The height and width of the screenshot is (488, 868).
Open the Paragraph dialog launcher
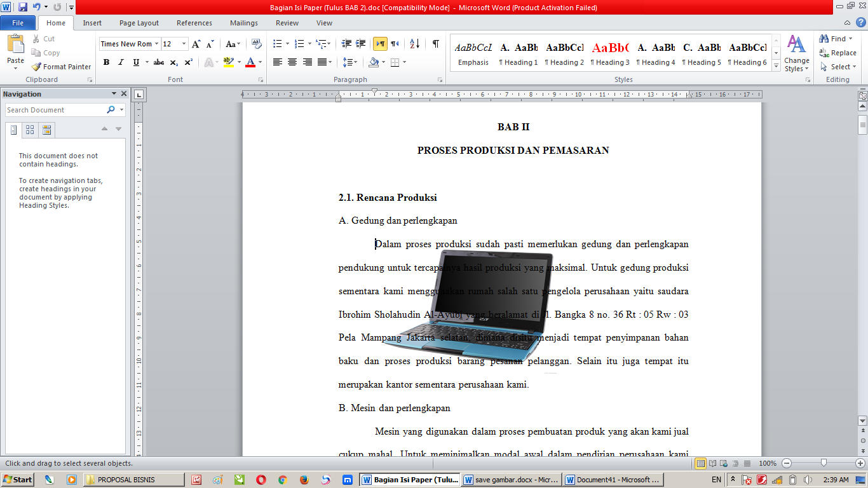tap(440, 80)
